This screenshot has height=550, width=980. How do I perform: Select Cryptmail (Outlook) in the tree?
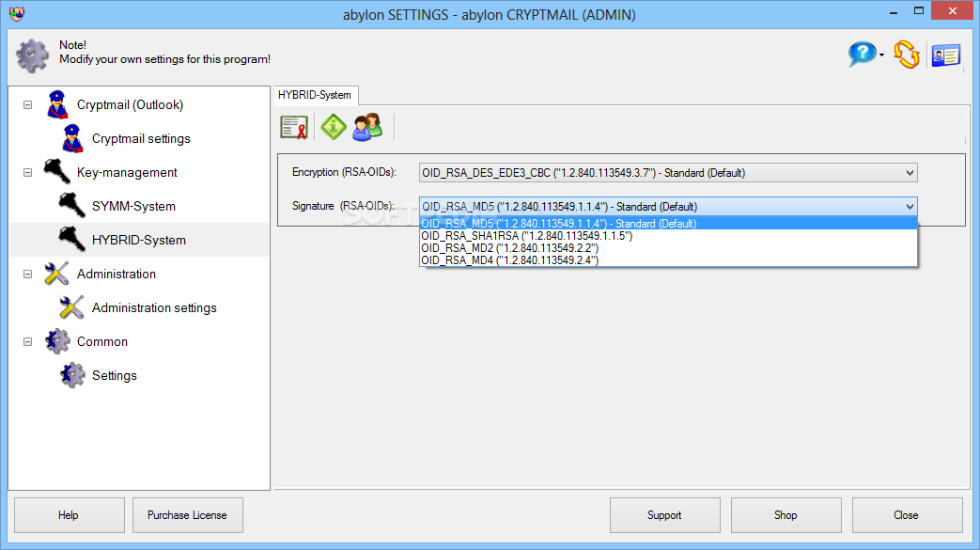[x=130, y=104]
